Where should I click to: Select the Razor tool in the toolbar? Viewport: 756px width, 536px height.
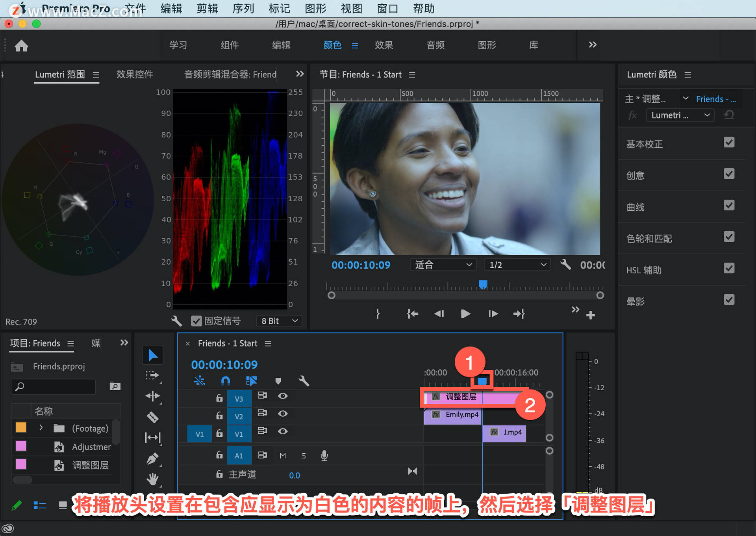(x=152, y=417)
